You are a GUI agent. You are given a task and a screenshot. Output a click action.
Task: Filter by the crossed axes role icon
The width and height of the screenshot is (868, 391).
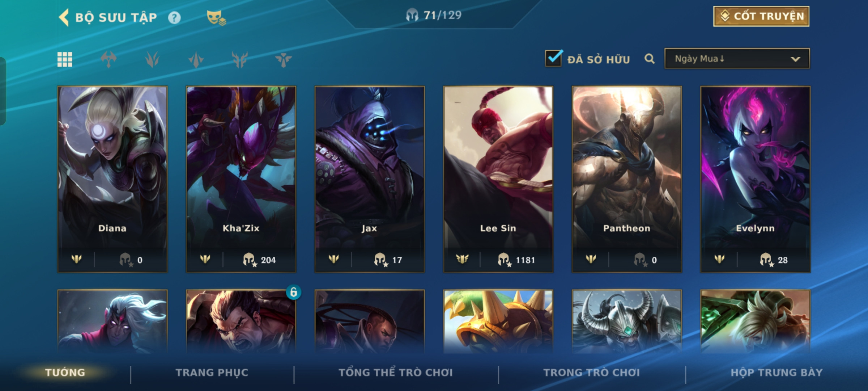[x=109, y=59]
